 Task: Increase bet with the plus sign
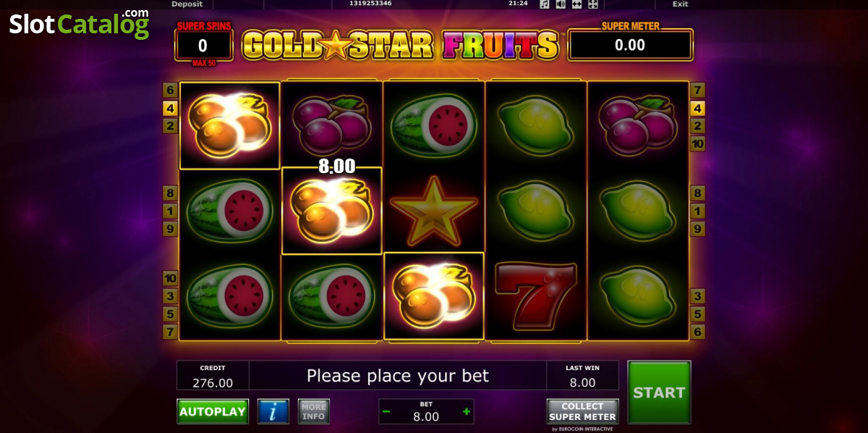(467, 412)
